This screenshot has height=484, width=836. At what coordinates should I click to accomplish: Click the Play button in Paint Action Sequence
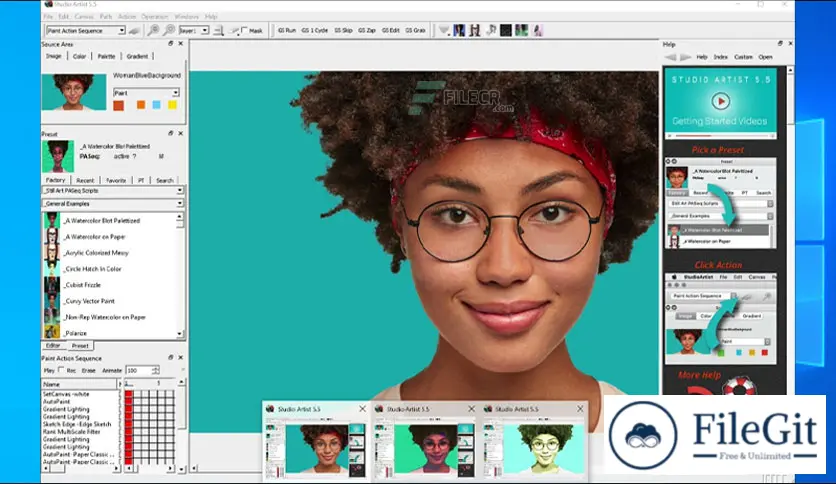[49, 370]
